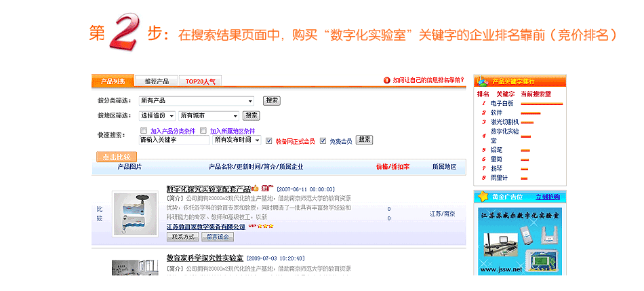Click the red exclamation icon beside ranking help
The height and width of the screenshot is (291, 644).
click(x=386, y=80)
